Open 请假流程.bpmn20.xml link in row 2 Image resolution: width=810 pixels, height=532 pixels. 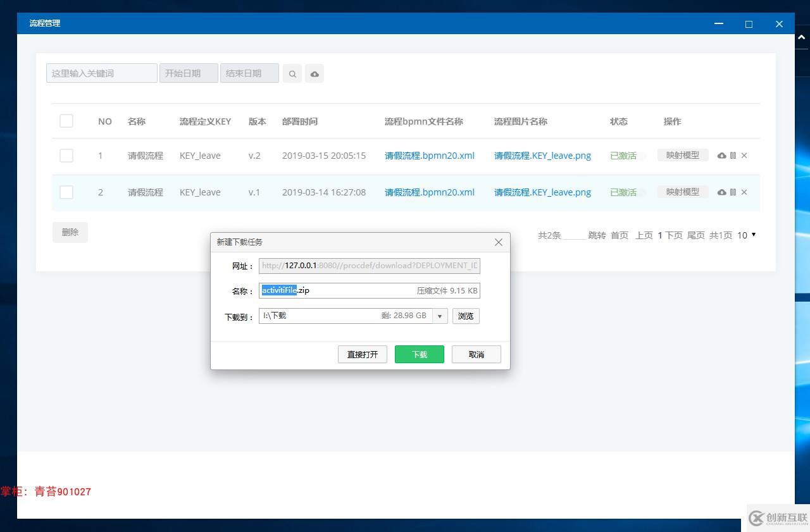430,192
